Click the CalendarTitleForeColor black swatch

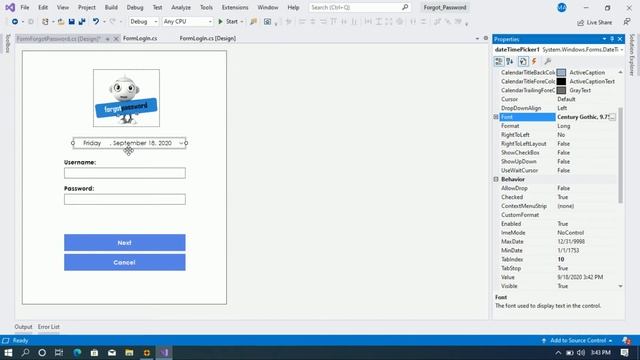(561, 81)
